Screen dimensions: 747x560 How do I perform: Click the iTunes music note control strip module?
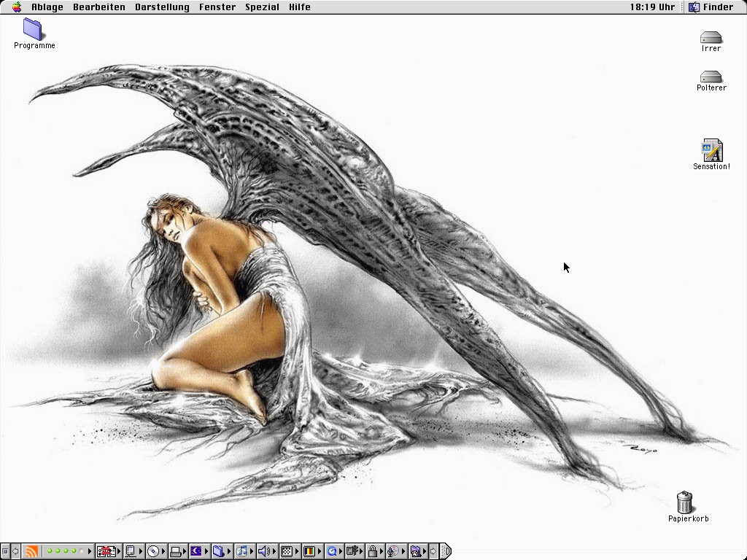pyautogui.click(x=242, y=551)
